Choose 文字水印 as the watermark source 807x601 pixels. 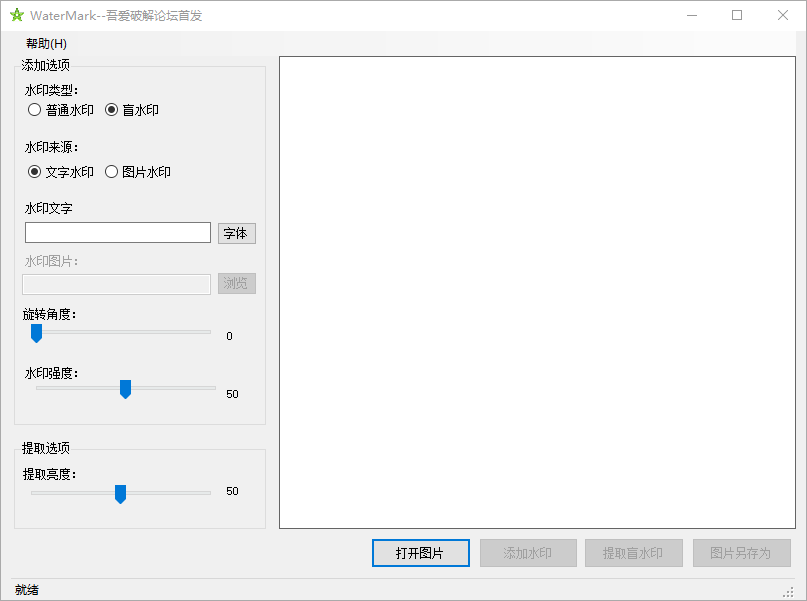pyautogui.click(x=35, y=172)
